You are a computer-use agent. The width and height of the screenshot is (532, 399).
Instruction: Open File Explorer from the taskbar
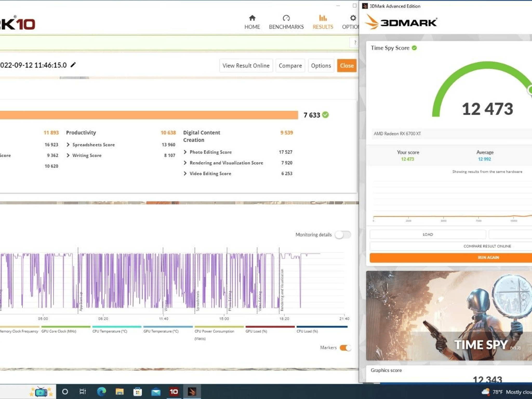(x=119, y=391)
